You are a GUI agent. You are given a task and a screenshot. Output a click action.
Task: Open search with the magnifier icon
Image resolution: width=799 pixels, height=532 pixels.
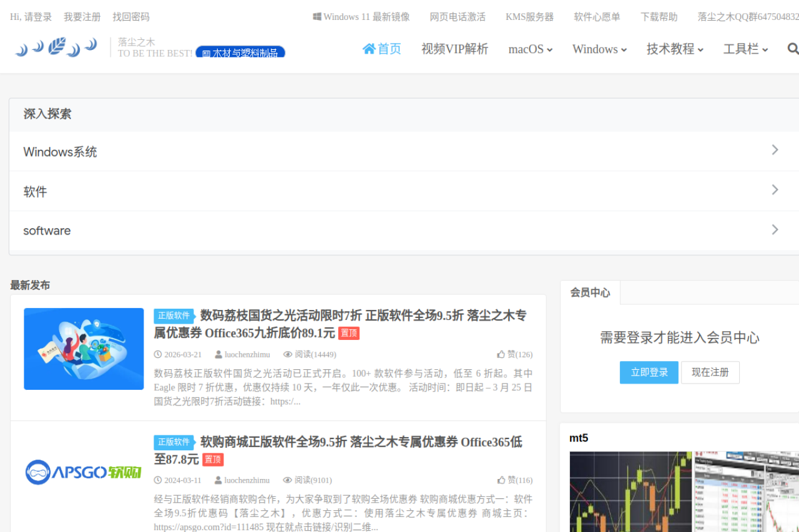[793, 49]
